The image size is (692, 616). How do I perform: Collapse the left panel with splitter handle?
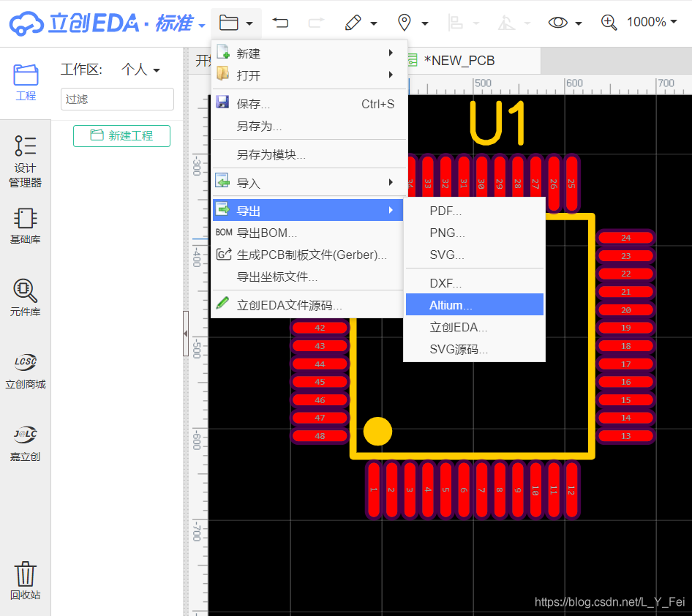coord(186,333)
